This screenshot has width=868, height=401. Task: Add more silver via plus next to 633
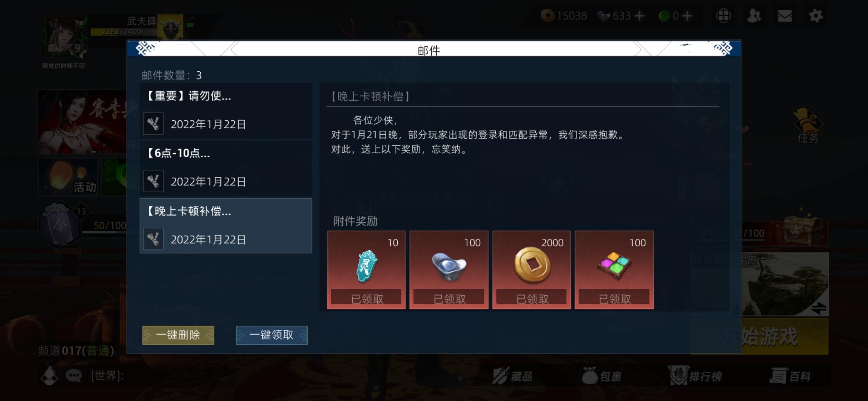click(640, 16)
